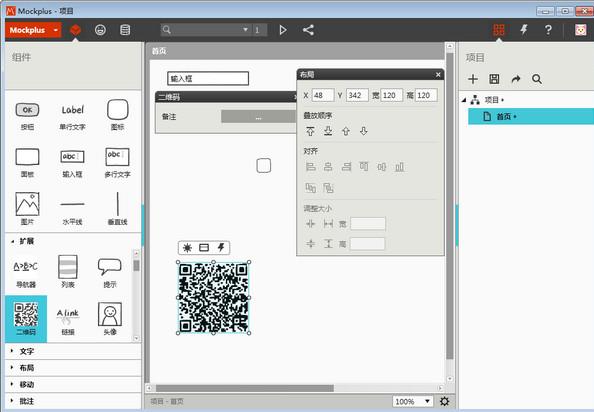Click the align top icon
The width and height of the screenshot is (594, 412).
(364, 167)
